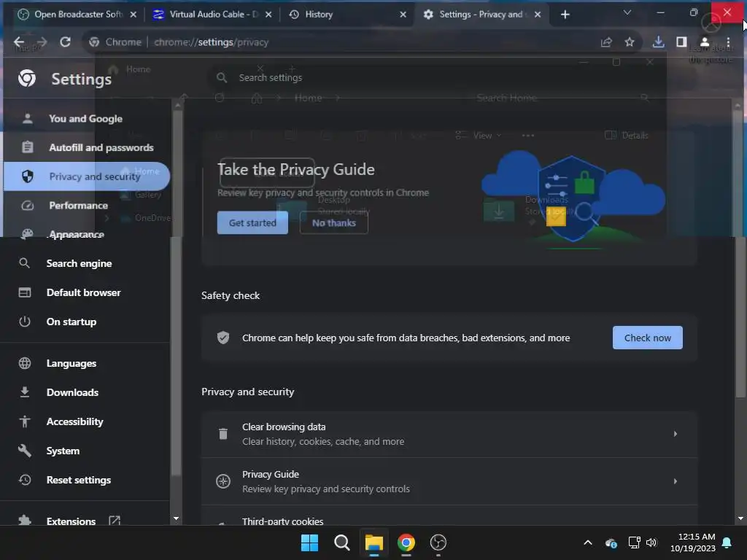Screen dimensions: 747x560
Task: Close the Virtual Audio Cable tab
Action: [x=268, y=15]
